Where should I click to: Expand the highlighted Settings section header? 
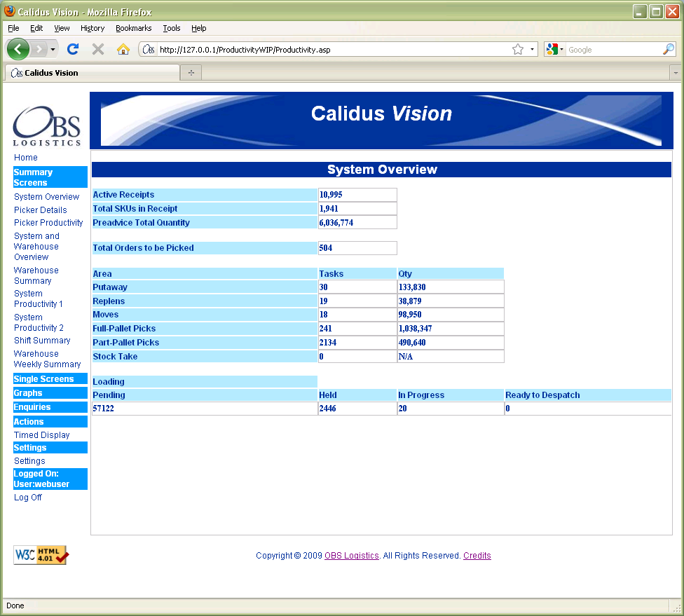[x=50, y=448]
